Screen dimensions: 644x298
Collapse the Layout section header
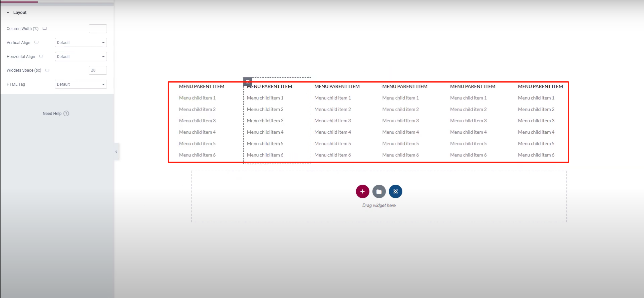point(20,12)
